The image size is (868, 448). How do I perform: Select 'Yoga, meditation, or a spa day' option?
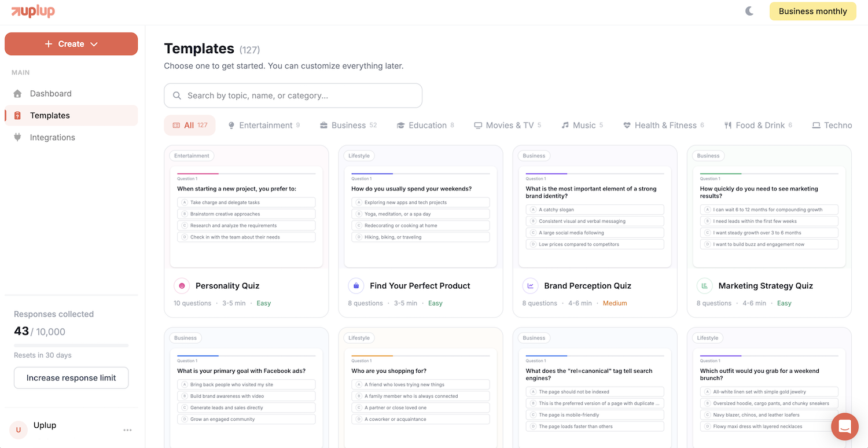(420, 214)
